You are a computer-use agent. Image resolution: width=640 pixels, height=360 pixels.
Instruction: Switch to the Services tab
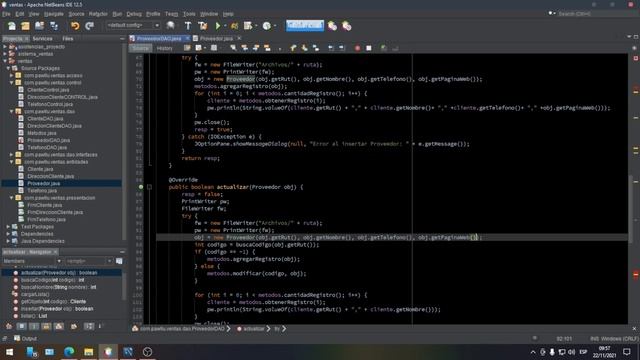(42, 39)
